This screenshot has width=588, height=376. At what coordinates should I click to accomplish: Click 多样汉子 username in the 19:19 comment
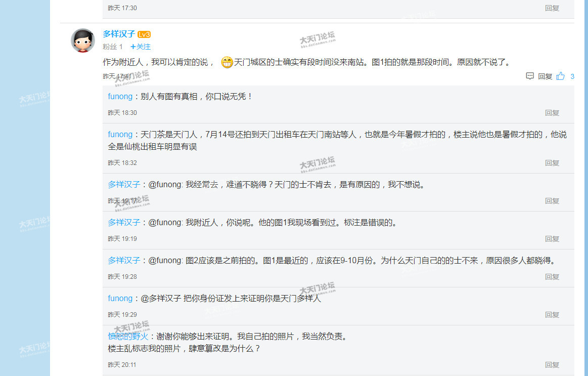124,222
